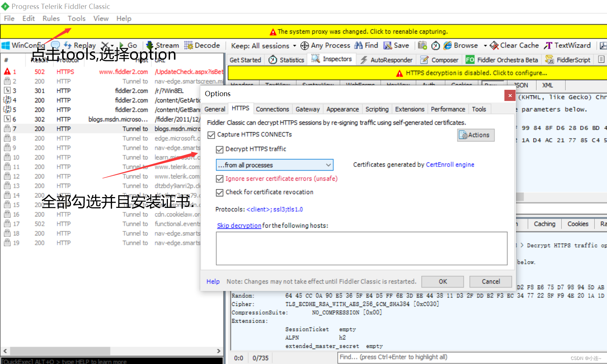Viewport: 607px width, 364px height.
Task: Toggle Ignore server certificate errors checkbox
Action: (219, 179)
